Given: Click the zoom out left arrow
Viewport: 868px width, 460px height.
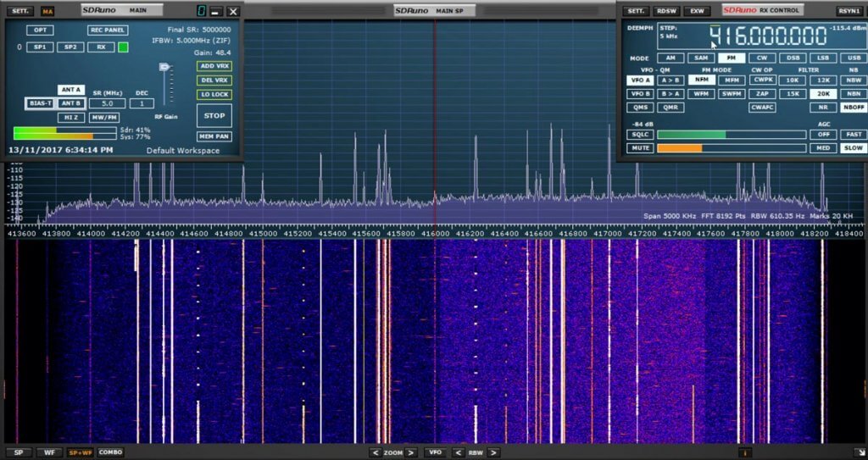Looking at the screenshot, I should click(376, 452).
